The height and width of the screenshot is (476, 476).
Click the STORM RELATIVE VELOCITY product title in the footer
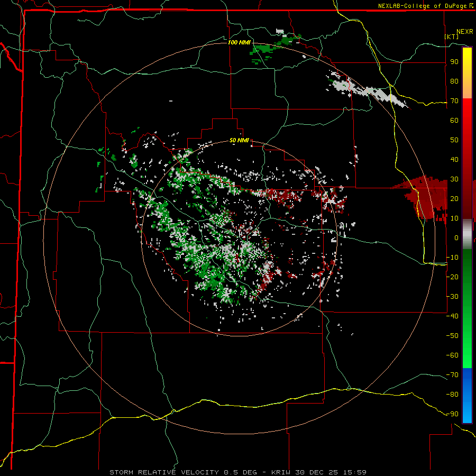tap(164, 472)
